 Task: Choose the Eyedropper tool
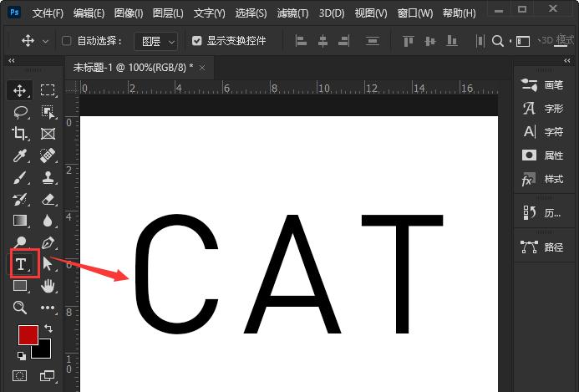[x=20, y=155]
